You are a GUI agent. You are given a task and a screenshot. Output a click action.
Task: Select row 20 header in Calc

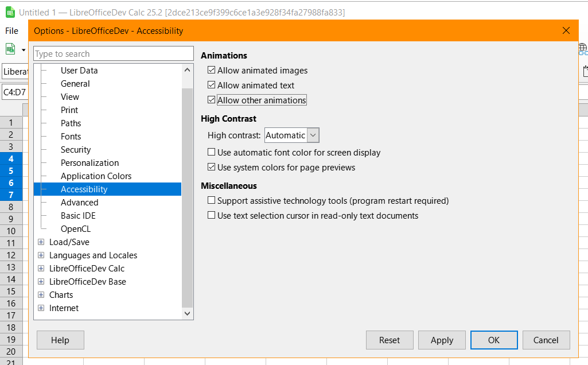tap(11, 351)
